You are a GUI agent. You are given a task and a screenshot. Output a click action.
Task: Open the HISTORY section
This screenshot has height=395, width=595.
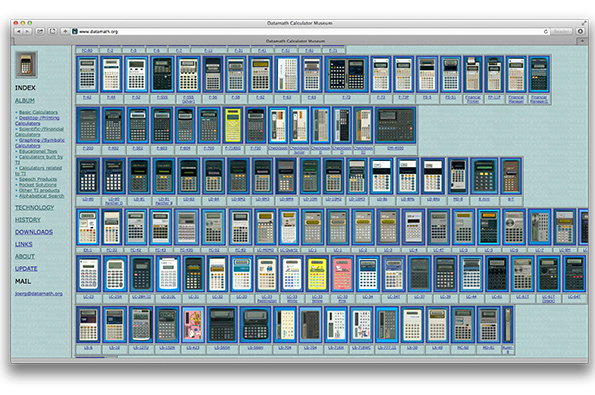(x=28, y=220)
